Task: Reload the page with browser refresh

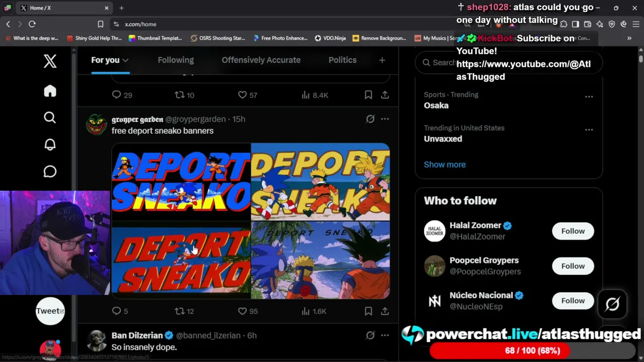Action: 32,24
